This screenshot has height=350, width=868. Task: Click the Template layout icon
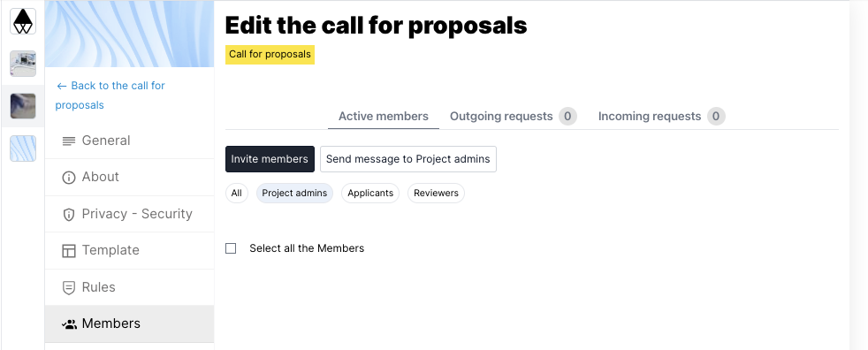[69, 251]
